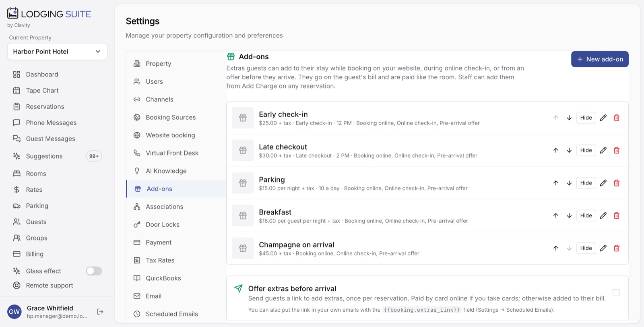Delete the Late checkout add-on

(x=617, y=151)
